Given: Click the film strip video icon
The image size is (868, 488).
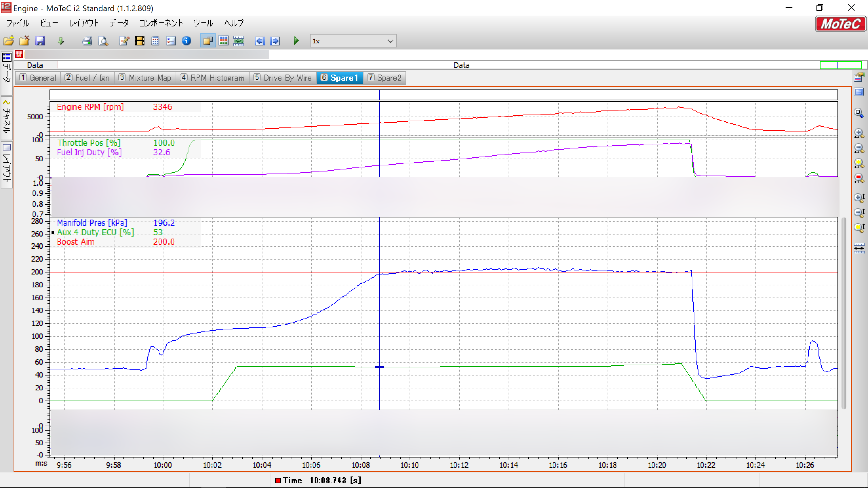Looking at the screenshot, I should [139, 41].
